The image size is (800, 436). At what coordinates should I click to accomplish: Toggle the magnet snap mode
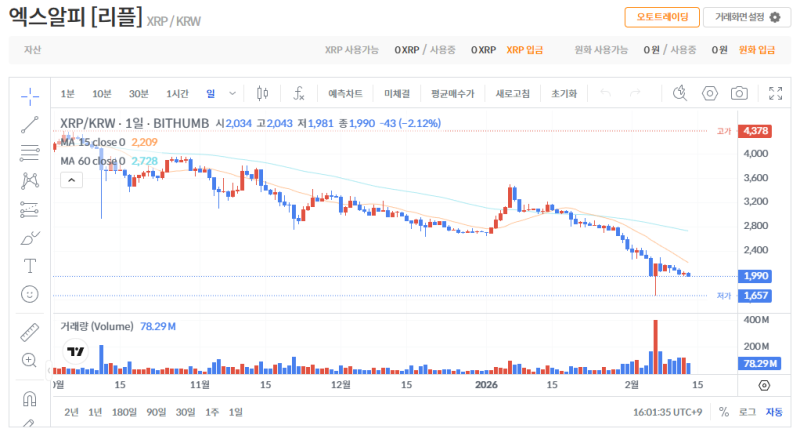click(x=30, y=399)
